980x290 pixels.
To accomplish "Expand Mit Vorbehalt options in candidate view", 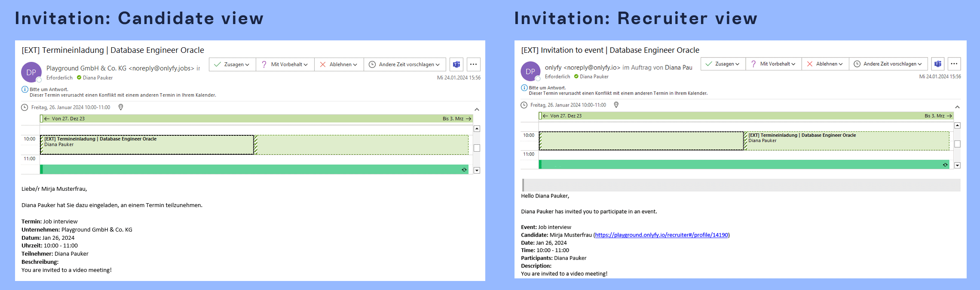I will coord(285,64).
